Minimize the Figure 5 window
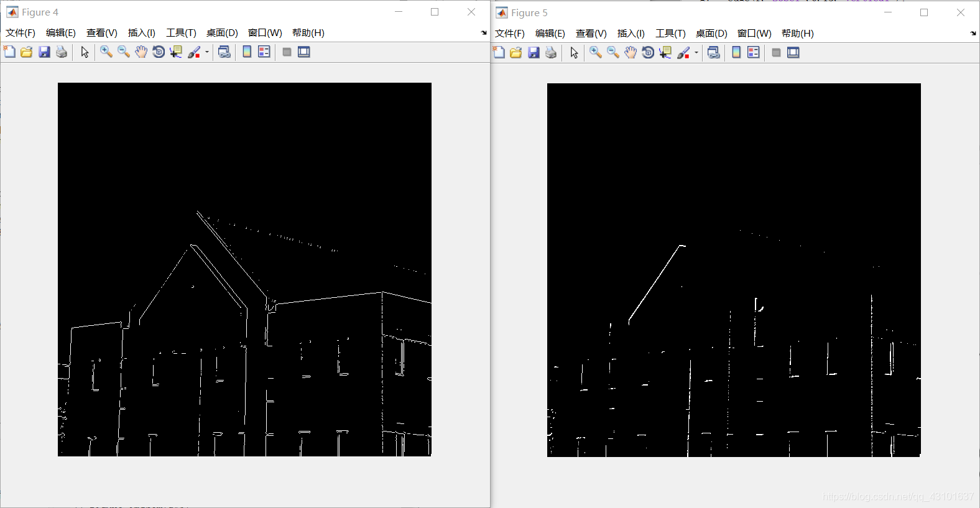This screenshot has height=508, width=980. coord(888,12)
